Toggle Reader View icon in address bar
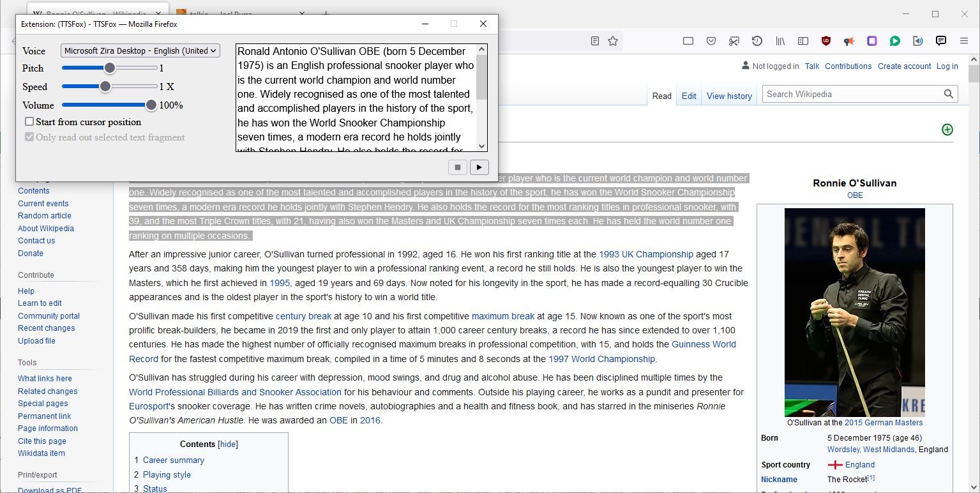 click(594, 41)
